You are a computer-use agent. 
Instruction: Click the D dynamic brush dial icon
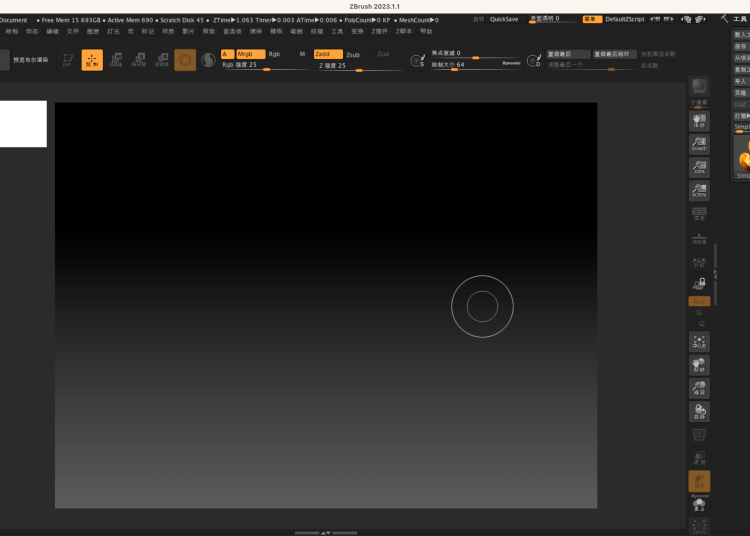[x=534, y=61]
